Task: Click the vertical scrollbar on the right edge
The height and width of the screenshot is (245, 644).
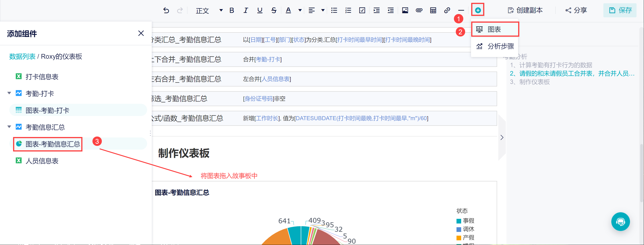Action: tap(642, 173)
